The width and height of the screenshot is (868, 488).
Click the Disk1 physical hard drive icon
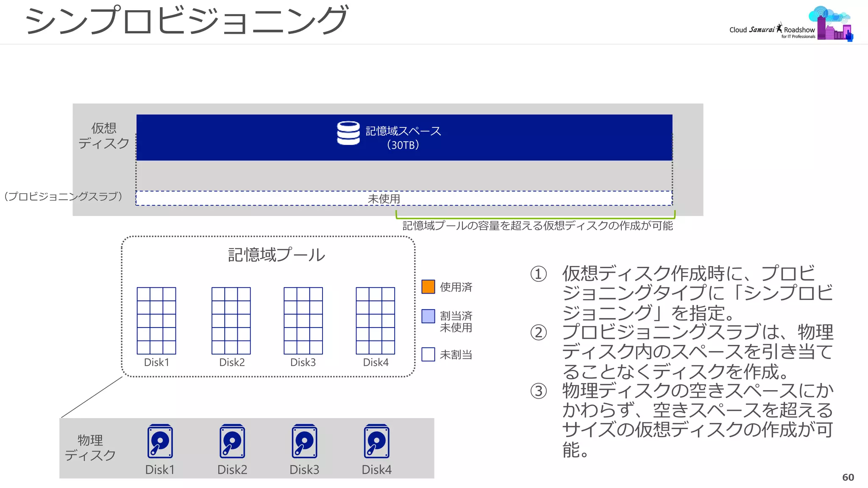(160, 441)
